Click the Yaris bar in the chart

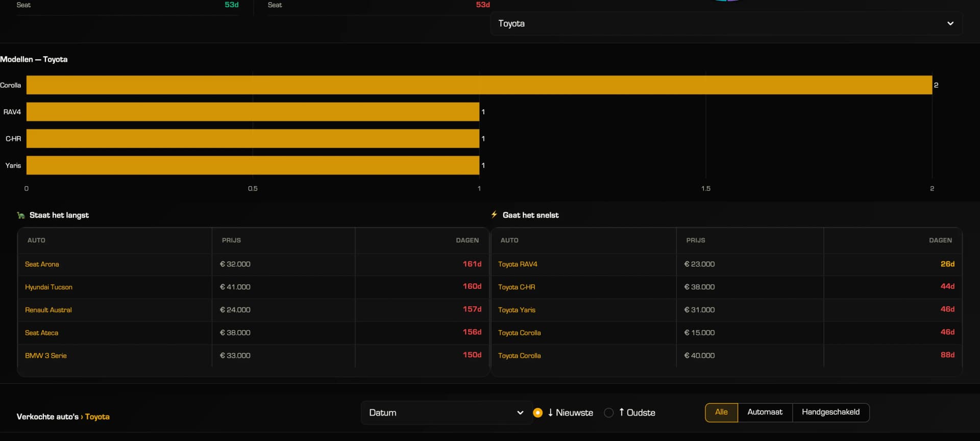pyautogui.click(x=253, y=165)
